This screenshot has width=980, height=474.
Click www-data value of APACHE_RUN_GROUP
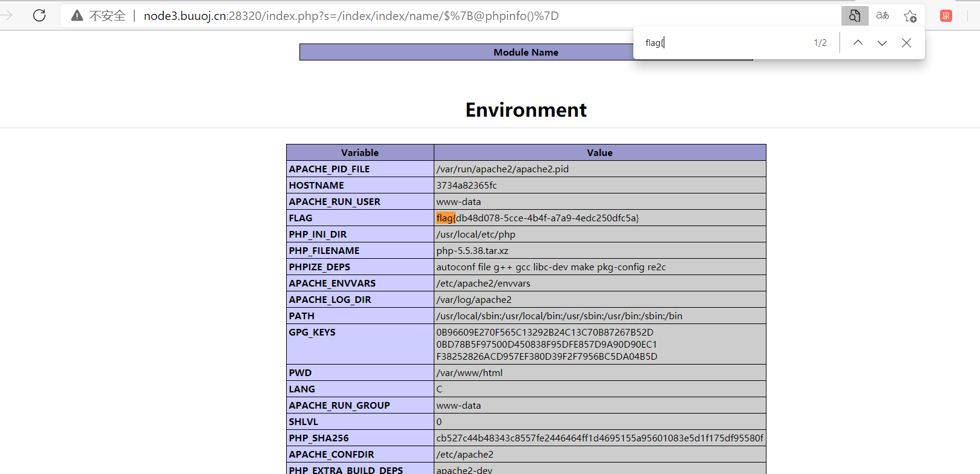tap(459, 405)
